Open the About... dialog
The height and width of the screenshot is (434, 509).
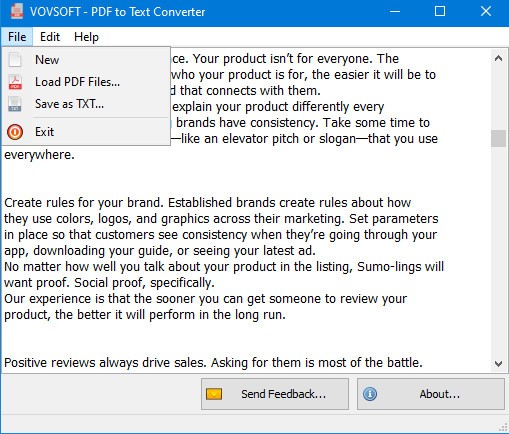point(431,394)
